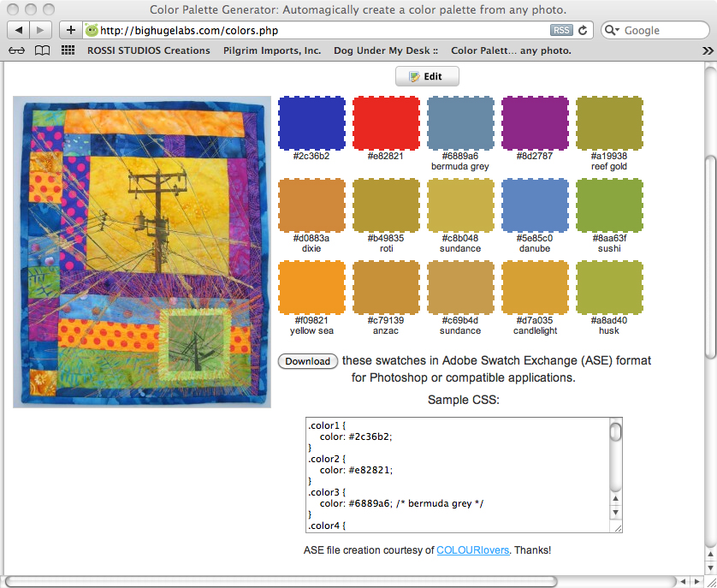Click the "bermuda grey" color name label
The width and height of the screenshot is (717, 588).
click(x=460, y=167)
